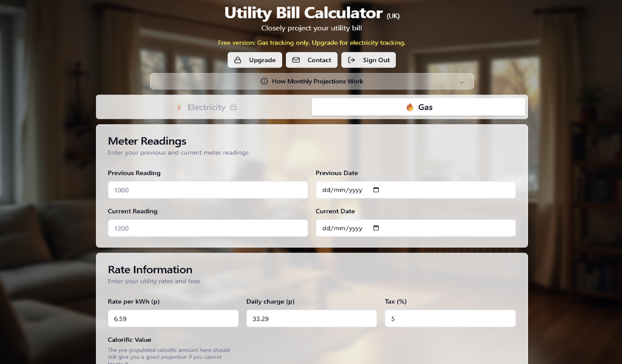Select the Tax percentage input showing 5

[x=450, y=318]
